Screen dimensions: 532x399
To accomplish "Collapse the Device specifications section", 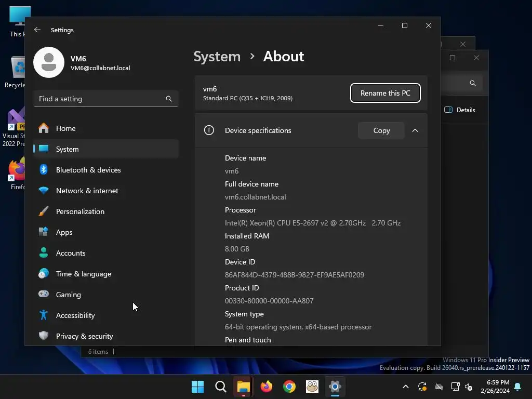I will [x=415, y=130].
